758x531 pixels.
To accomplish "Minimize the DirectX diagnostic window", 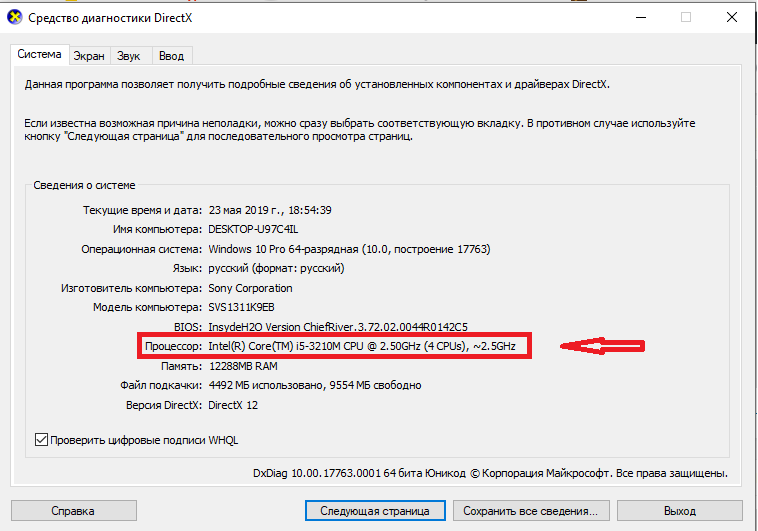I will (x=641, y=17).
